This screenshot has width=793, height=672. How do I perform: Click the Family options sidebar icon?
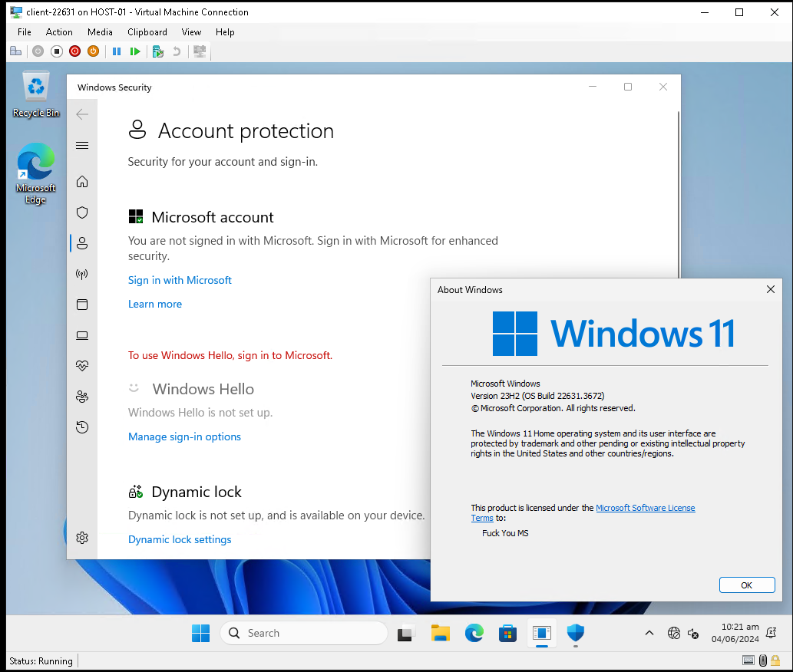(82, 397)
